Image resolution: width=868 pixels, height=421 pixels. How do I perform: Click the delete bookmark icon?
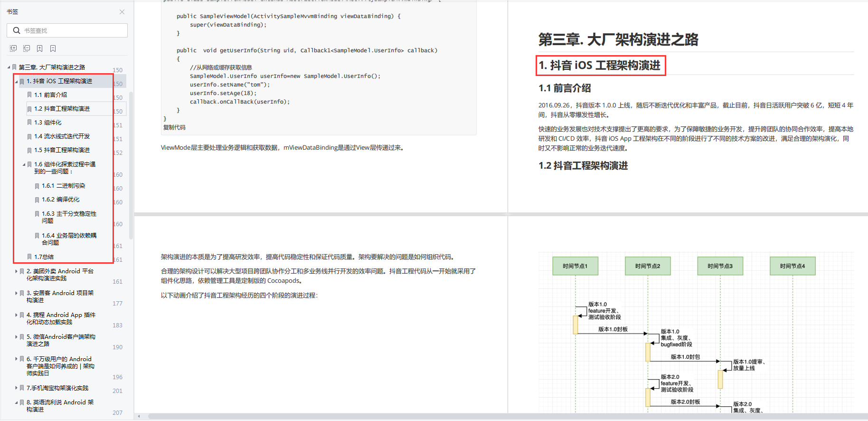(x=53, y=48)
